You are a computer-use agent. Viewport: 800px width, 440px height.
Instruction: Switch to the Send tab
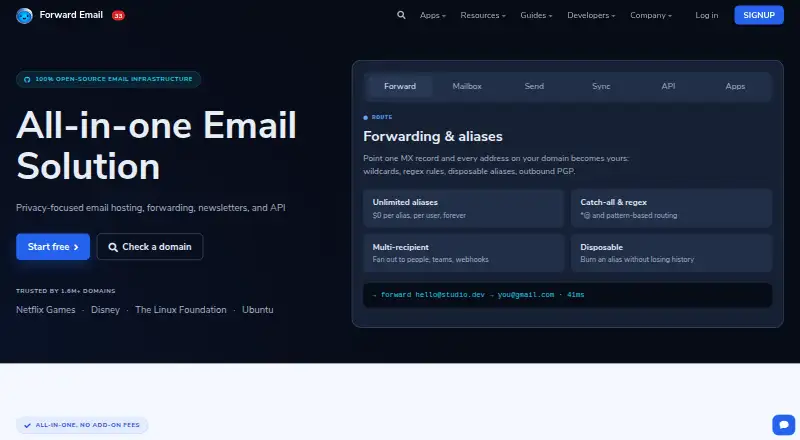pos(534,86)
